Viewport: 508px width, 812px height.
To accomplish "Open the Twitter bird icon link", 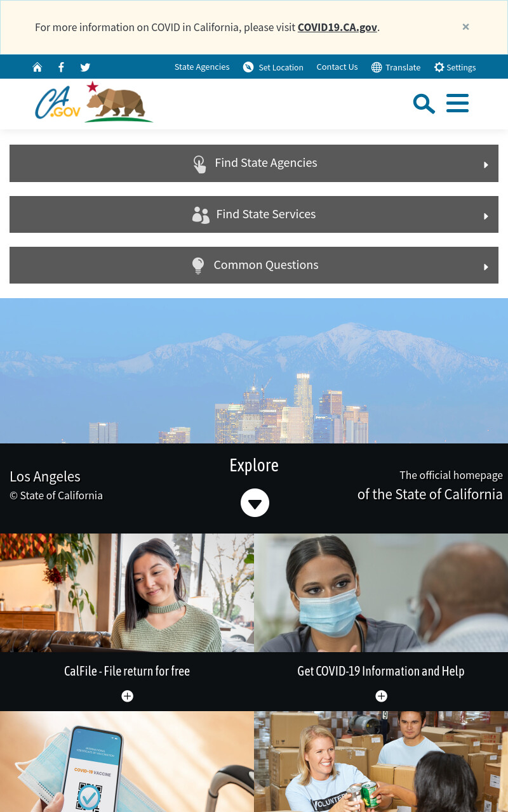I will [x=85, y=67].
